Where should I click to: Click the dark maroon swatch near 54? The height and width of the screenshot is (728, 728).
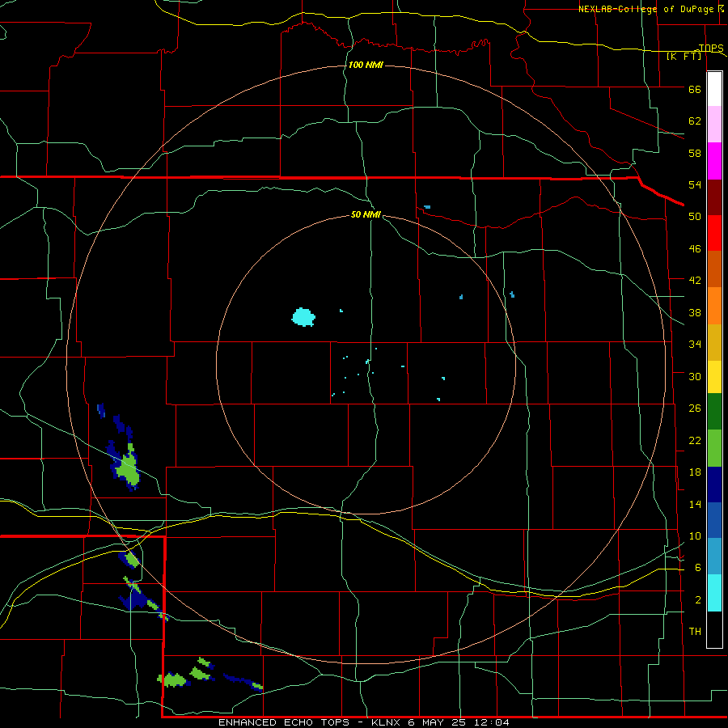pos(714,197)
